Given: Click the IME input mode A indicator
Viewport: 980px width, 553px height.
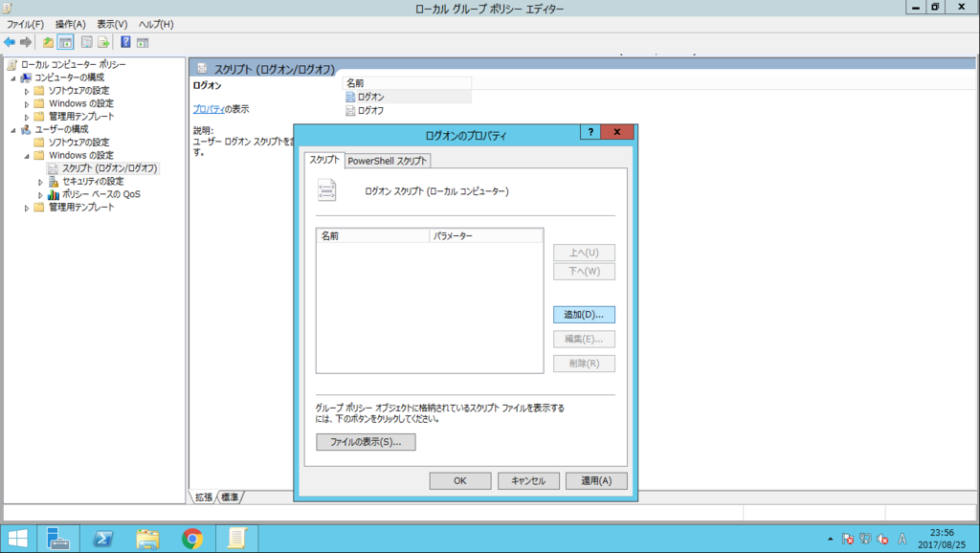Looking at the screenshot, I should click(902, 539).
